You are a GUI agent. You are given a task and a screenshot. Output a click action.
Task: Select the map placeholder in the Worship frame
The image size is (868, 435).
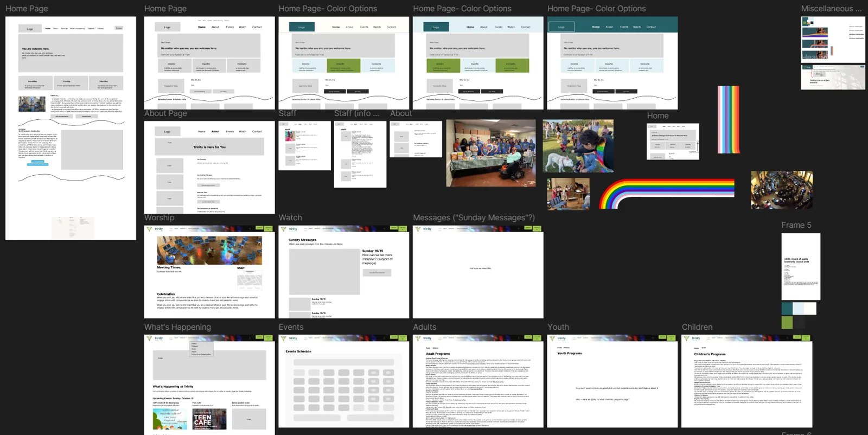click(x=250, y=280)
